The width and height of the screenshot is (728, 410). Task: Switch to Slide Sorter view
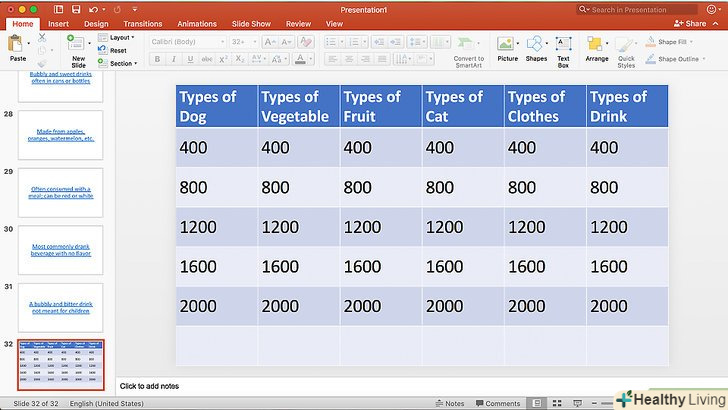pos(556,403)
